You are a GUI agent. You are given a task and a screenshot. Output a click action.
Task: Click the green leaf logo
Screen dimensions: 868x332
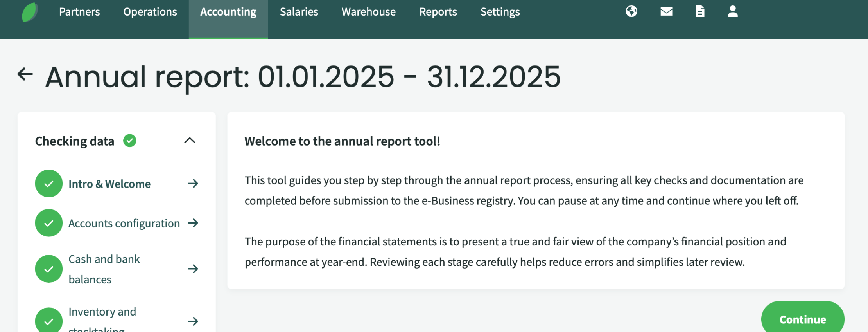tap(30, 12)
